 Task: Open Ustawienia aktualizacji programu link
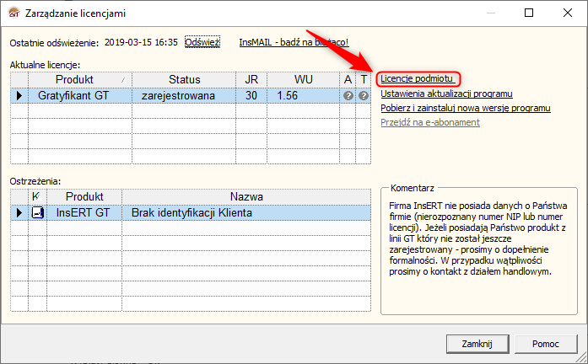coord(446,94)
